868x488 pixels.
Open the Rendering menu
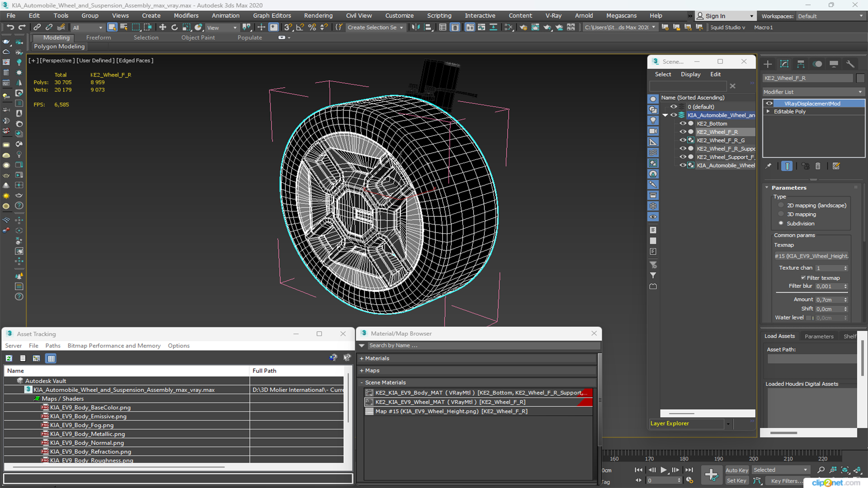click(x=318, y=15)
